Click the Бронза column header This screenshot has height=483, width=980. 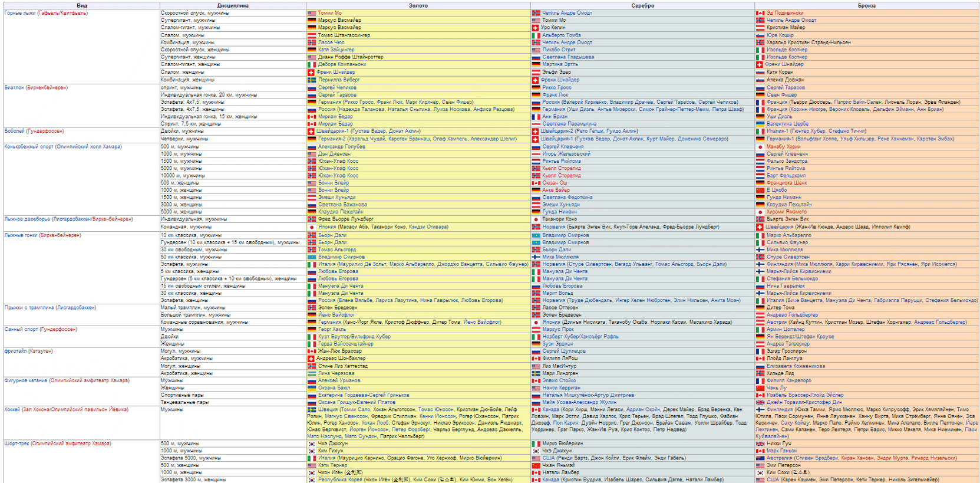[867, 6]
